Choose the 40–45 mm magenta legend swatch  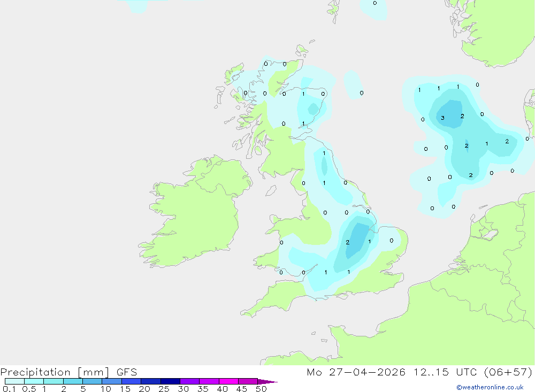click(x=228, y=381)
